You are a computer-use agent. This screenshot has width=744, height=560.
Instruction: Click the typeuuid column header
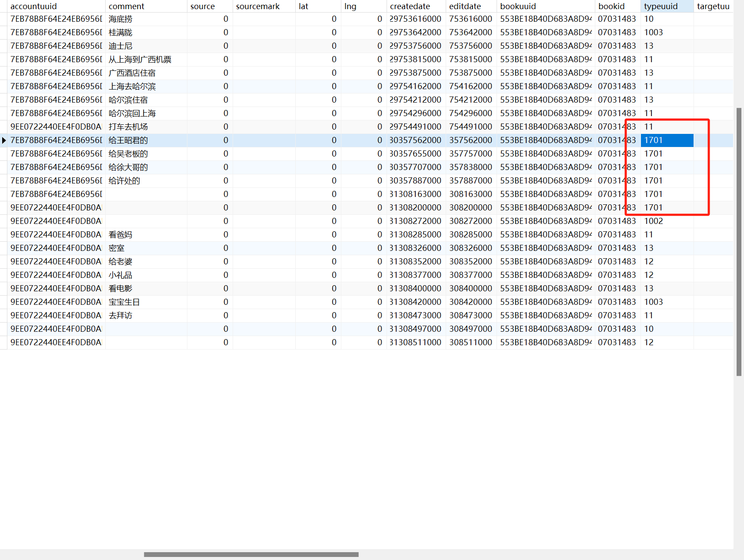point(661,6)
